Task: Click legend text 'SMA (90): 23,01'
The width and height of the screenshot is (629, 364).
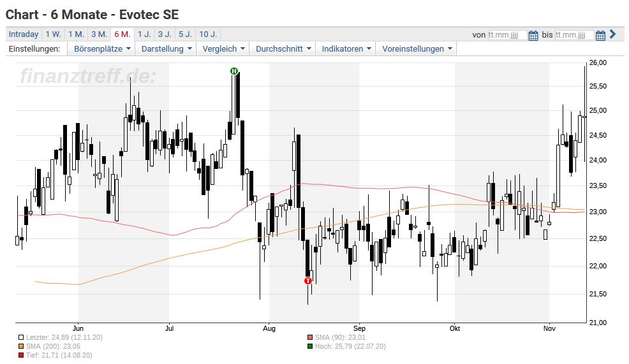Action: 340,337
